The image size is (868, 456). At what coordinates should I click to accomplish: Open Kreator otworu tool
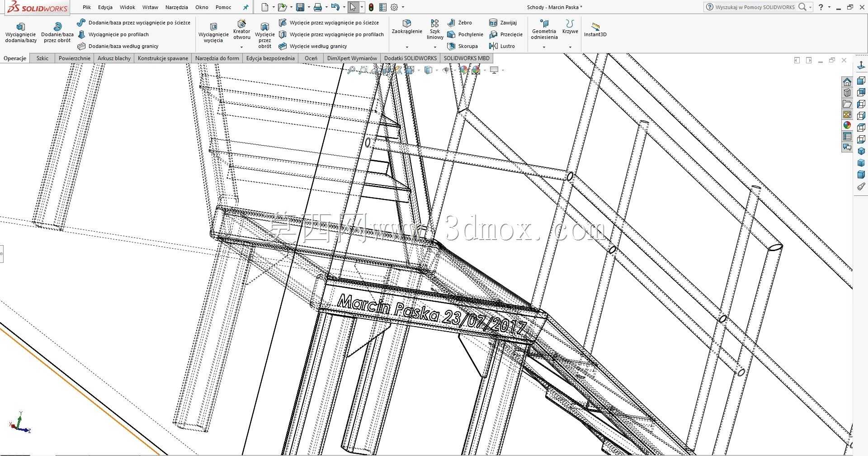pyautogui.click(x=241, y=30)
